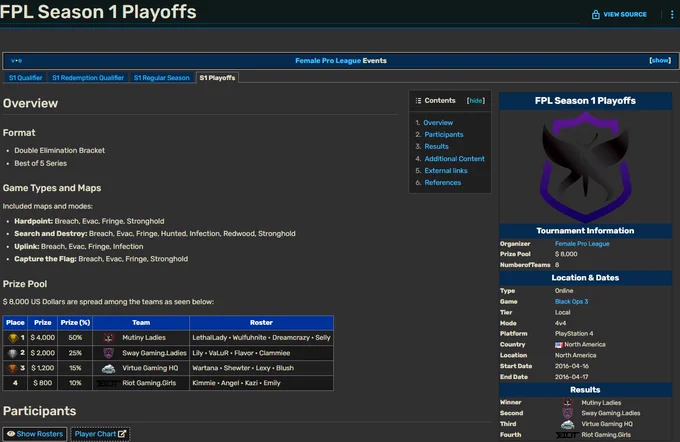
Task: Collapse Contents with hide link
Action: [476, 101]
